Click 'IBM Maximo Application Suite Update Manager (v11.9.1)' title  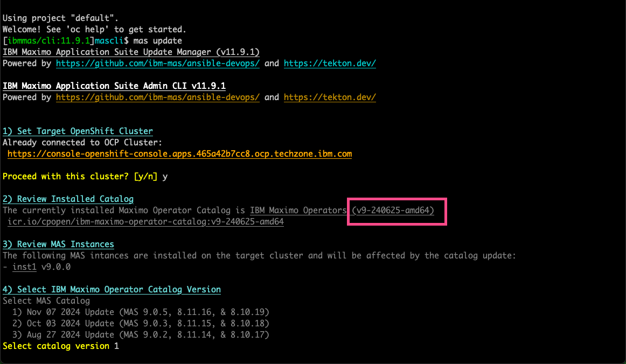point(131,52)
